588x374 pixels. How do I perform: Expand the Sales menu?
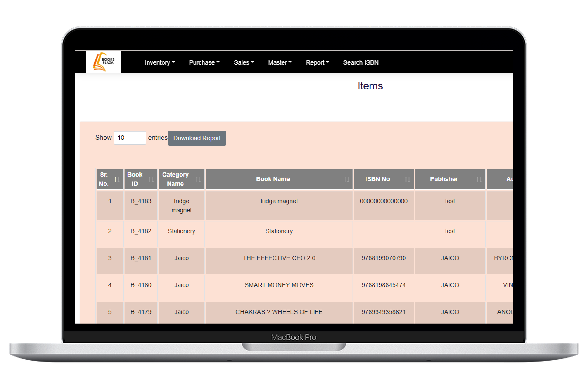(244, 63)
